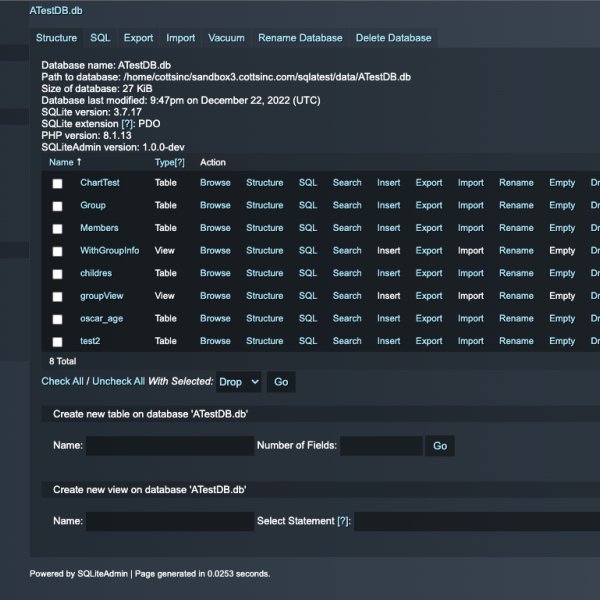
Task: Click the Select Statement input for new view
Action: tap(477, 521)
